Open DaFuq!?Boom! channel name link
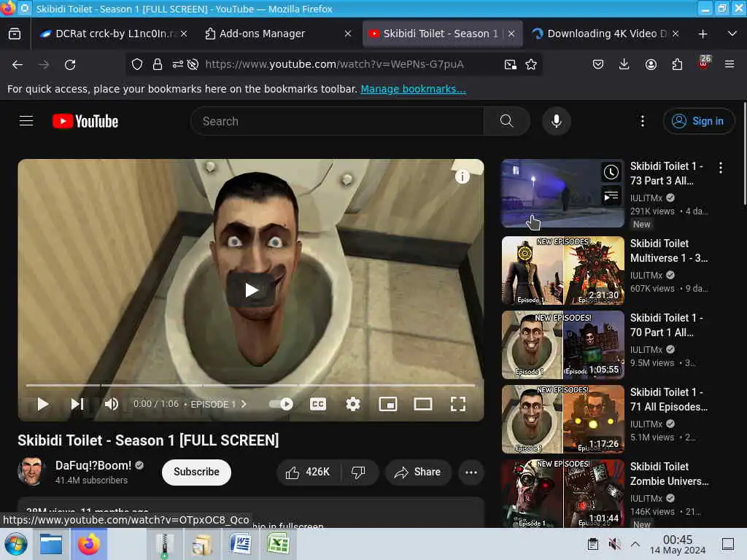The image size is (747, 560). [x=93, y=465]
